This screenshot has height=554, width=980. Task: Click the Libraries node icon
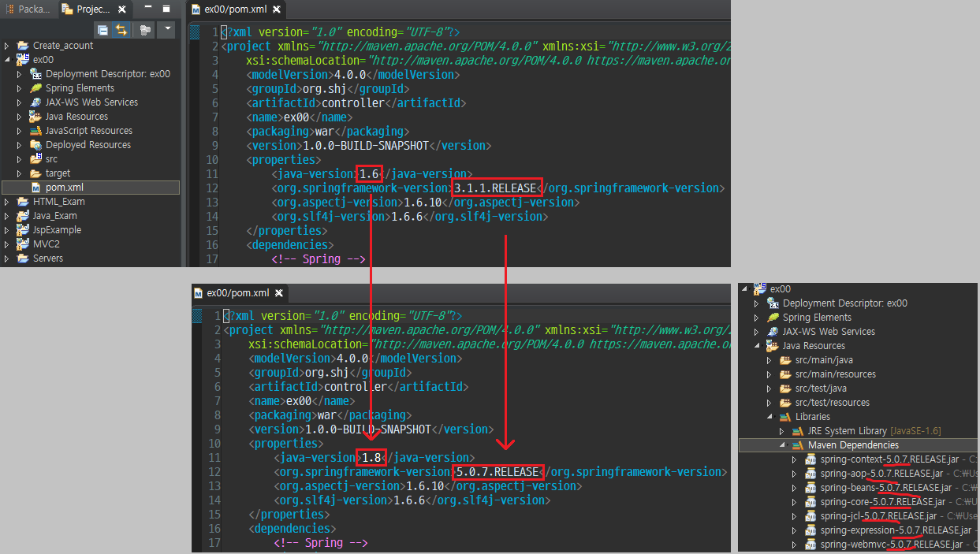tap(785, 417)
